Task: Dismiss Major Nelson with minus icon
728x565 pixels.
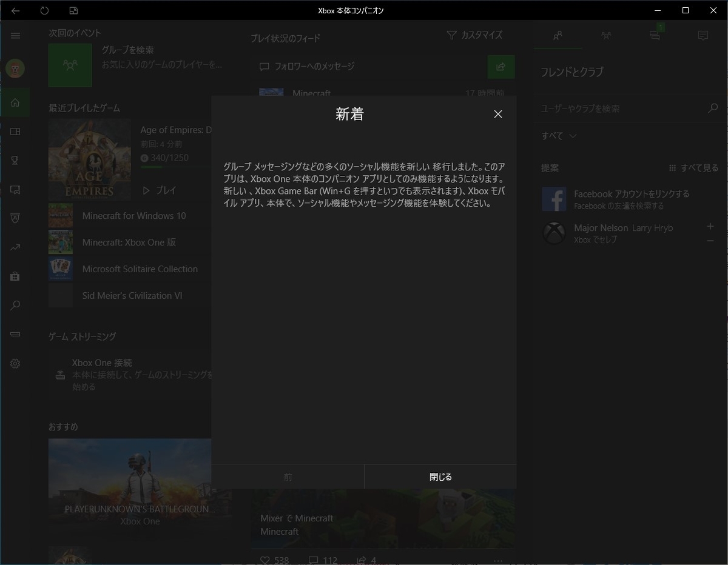Action: coord(710,241)
